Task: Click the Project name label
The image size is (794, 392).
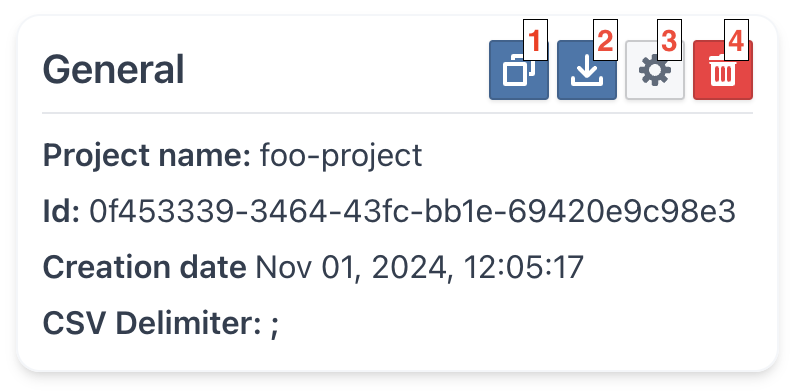Action: [x=147, y=155]
